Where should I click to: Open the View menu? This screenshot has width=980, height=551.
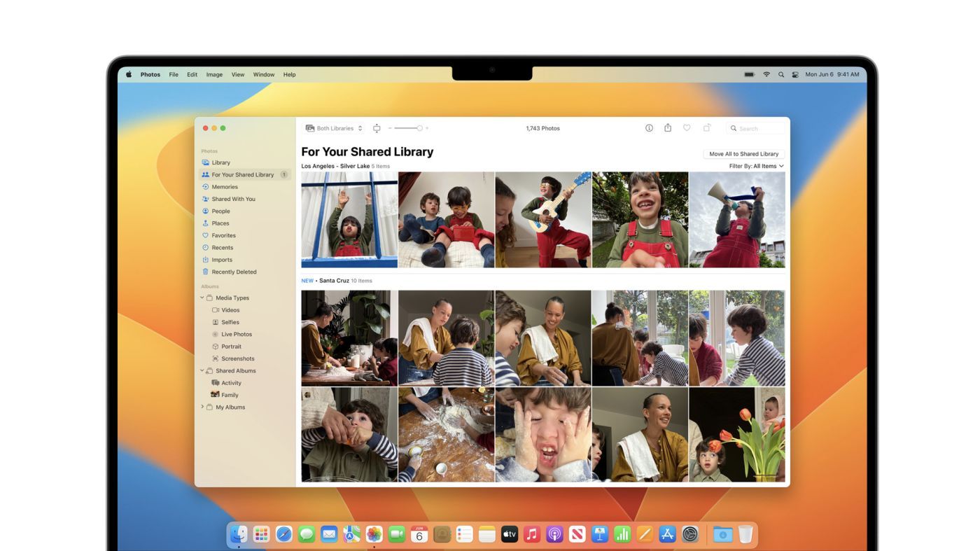[x=238, y=74]
